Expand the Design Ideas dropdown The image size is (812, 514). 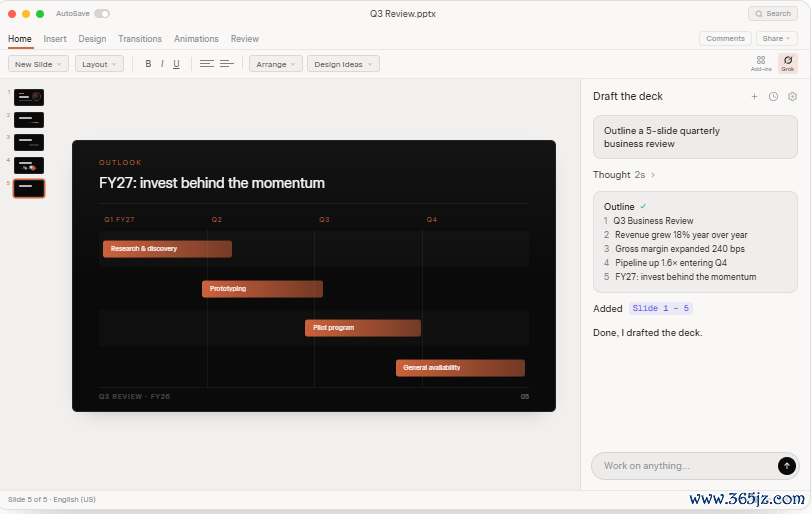[343, 64]
